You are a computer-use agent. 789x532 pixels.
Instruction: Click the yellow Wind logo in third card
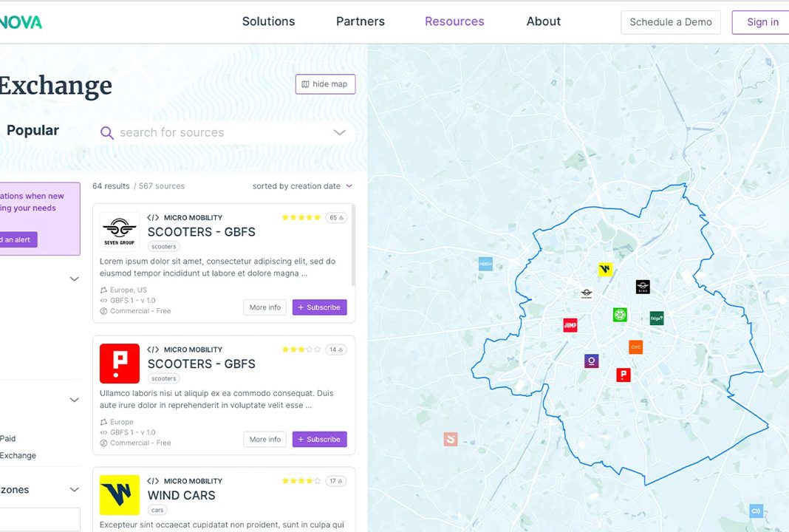click(119, 495)
